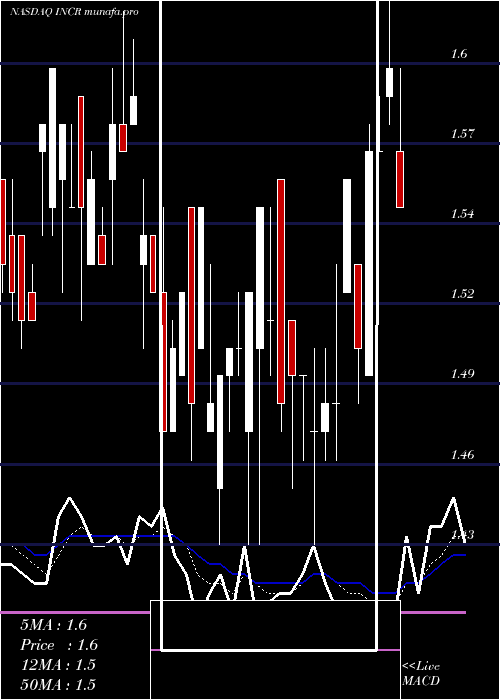The image size is (500, 700).
Task: Click the NASDAQ INCR munafa.pro title text
Action: (x=74, y=12)
